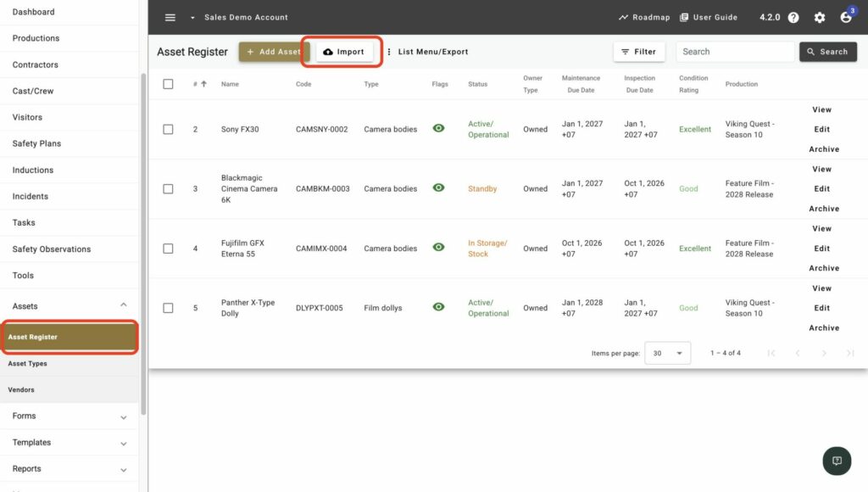
Task: Open Asset Types in the sidebar
Action: click(x=70, y=363)
